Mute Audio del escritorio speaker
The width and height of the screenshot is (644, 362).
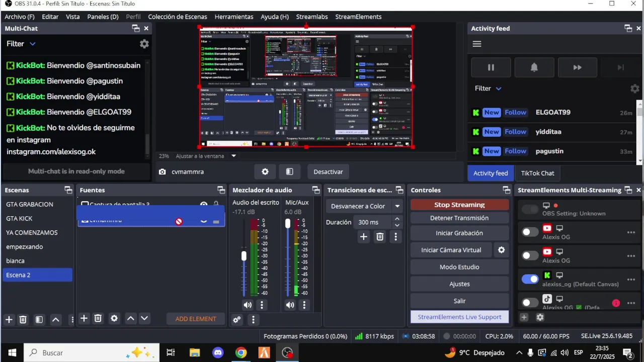[x=248, y=305]
